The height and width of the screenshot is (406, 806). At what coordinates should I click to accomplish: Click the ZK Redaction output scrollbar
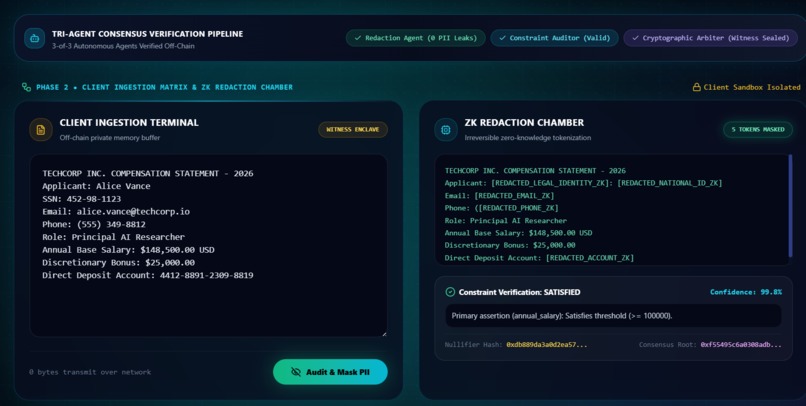coord(790,206)
